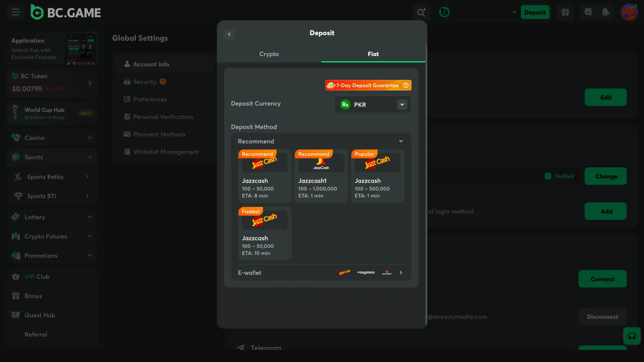Click the Add button
This screenshot has height=362, width=644.
605,211
